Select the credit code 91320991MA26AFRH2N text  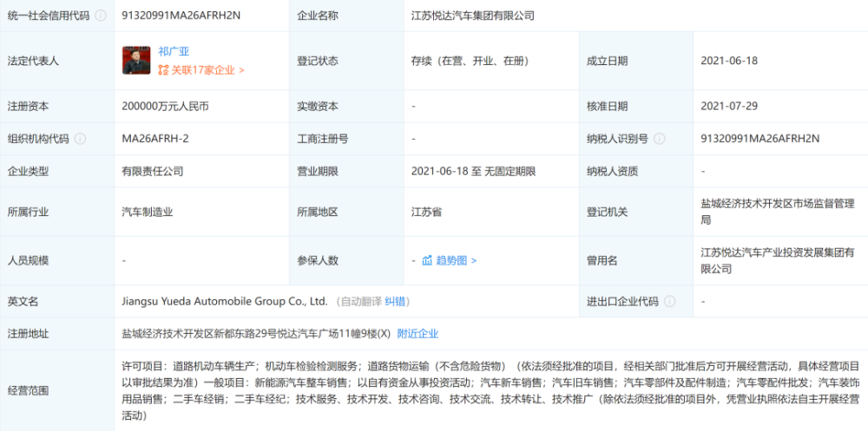181,16
